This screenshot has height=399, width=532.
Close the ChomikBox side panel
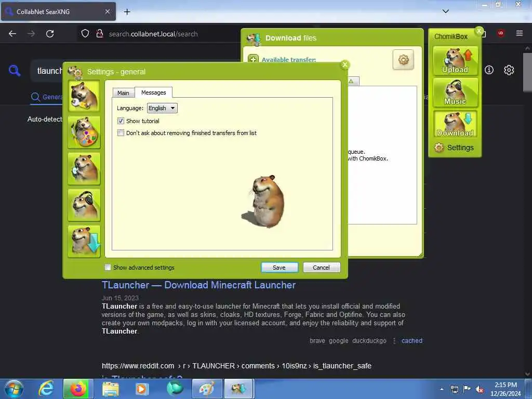tap(479, 31)
